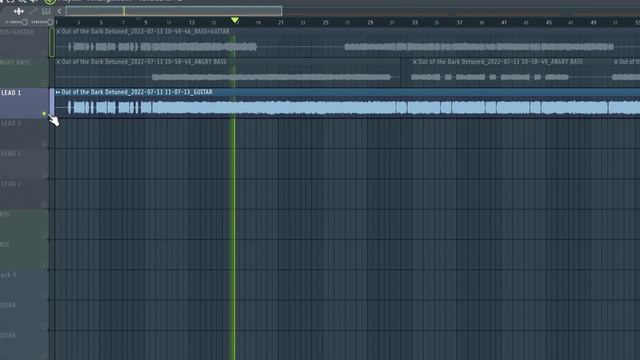Select the BASS+GUITAR track header
Screen dimensions: 640x360
pos(24,42)
